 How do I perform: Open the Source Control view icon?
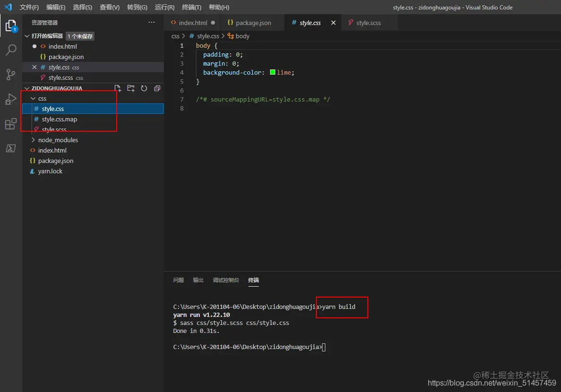11,75
